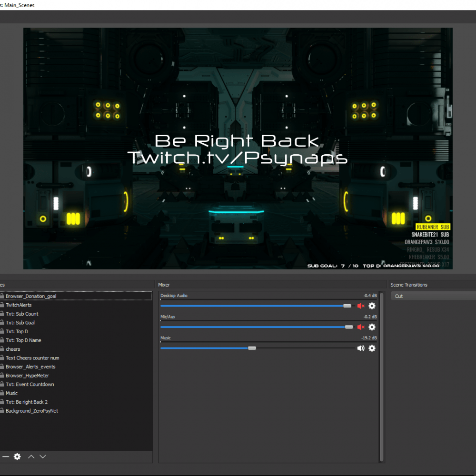Viewport: 476px width, 476px height.
Task: Select the Txt: Sub Goal source name
Action: pyautogui.click(x=20, y=322)
